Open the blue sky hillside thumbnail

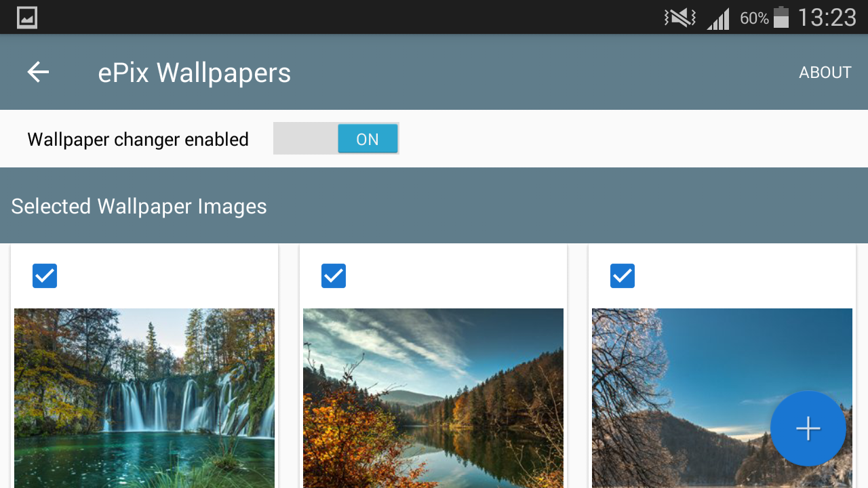click(722, 398)
